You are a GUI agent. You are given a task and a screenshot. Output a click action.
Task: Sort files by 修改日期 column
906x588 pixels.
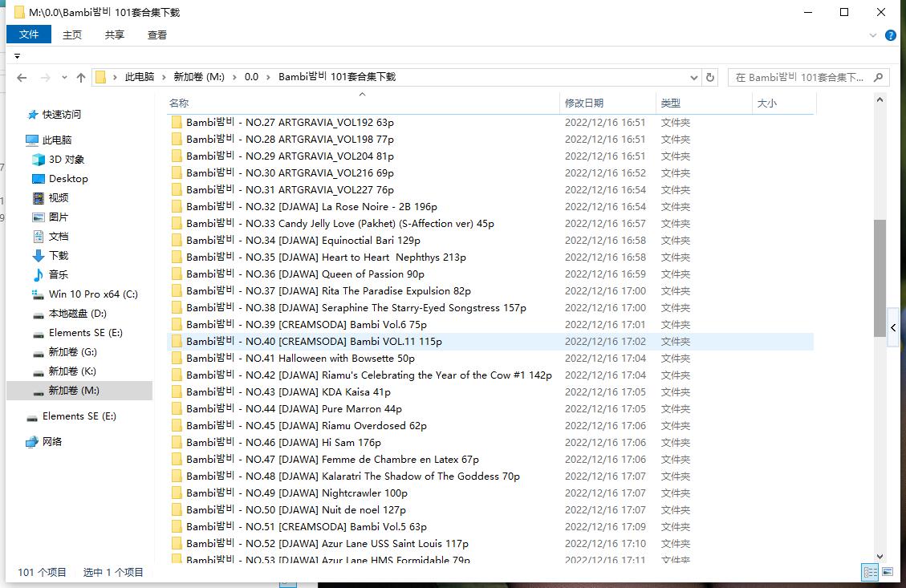click(584, 103)
